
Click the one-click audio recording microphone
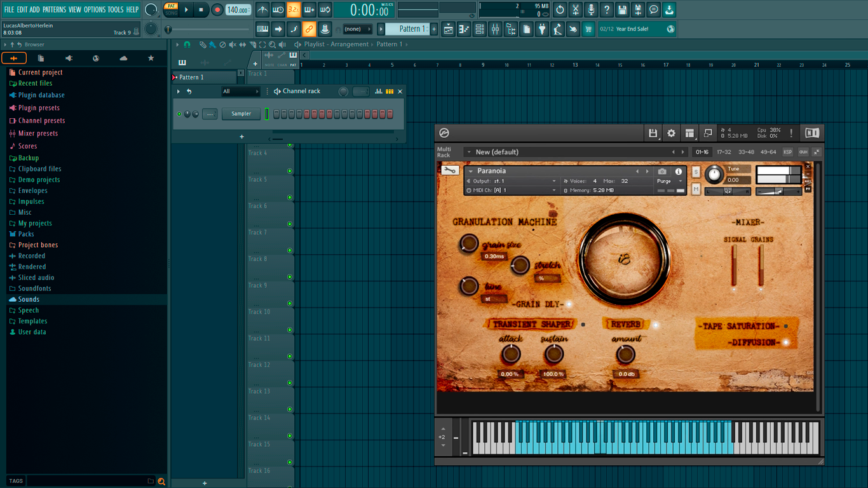tap(591, 10)
